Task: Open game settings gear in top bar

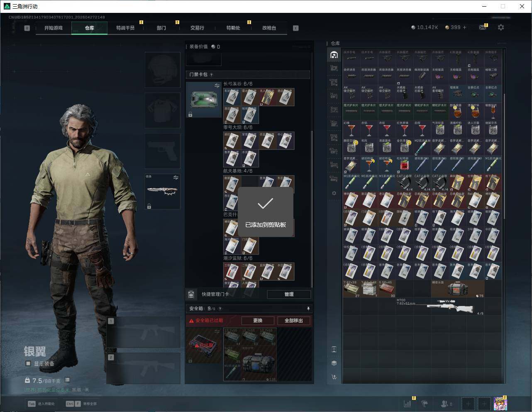Action: (501, 27)
